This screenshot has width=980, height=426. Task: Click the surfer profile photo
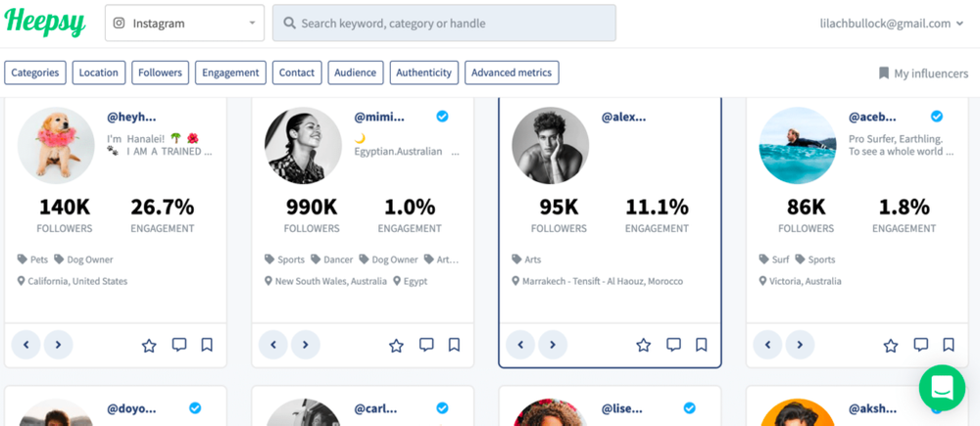point(798,145)
